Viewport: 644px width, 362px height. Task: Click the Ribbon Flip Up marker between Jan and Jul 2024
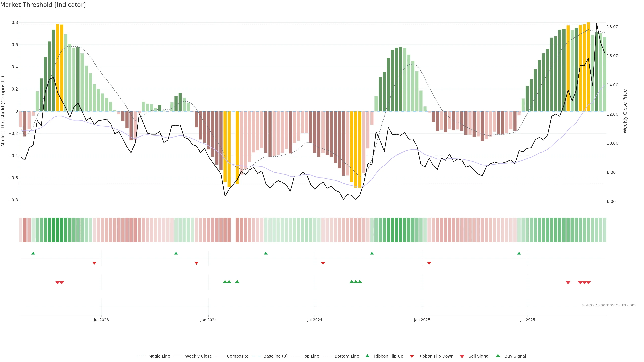pos(266,253)
